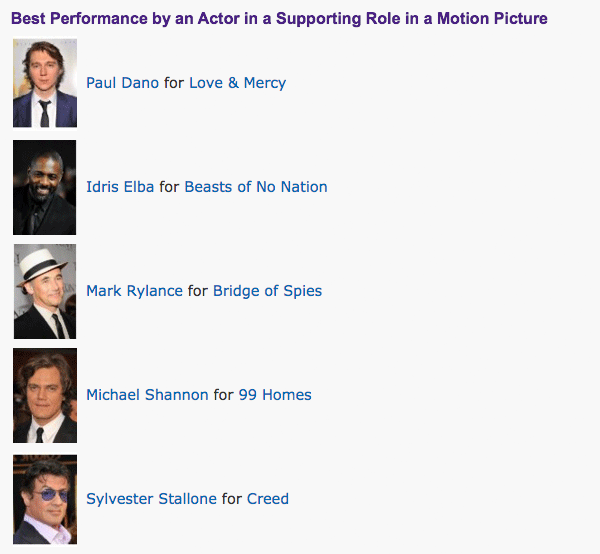Image resolution: width=600 pixels, height=554 pixels.
Task: Open the Love & Mercy film link
Action: click(237, 83)
